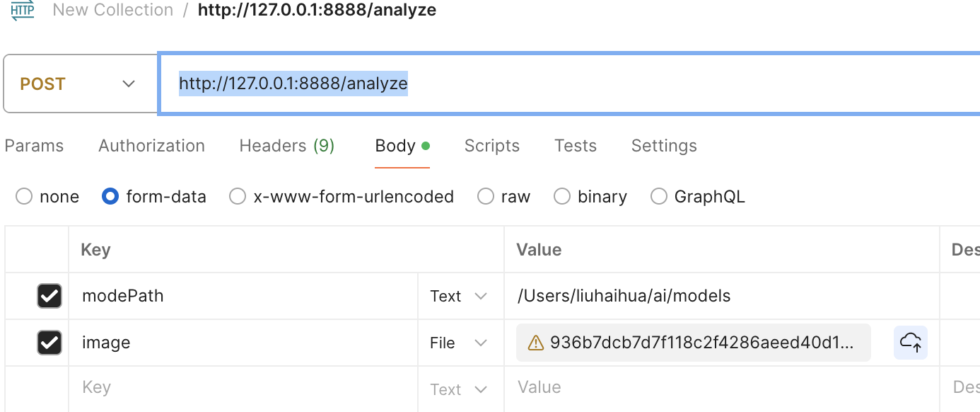Image resolution: width=980 pixels, height=412 pixels.
Task: Select x-www-form-urlencoded body type
Action: [238, 196]
